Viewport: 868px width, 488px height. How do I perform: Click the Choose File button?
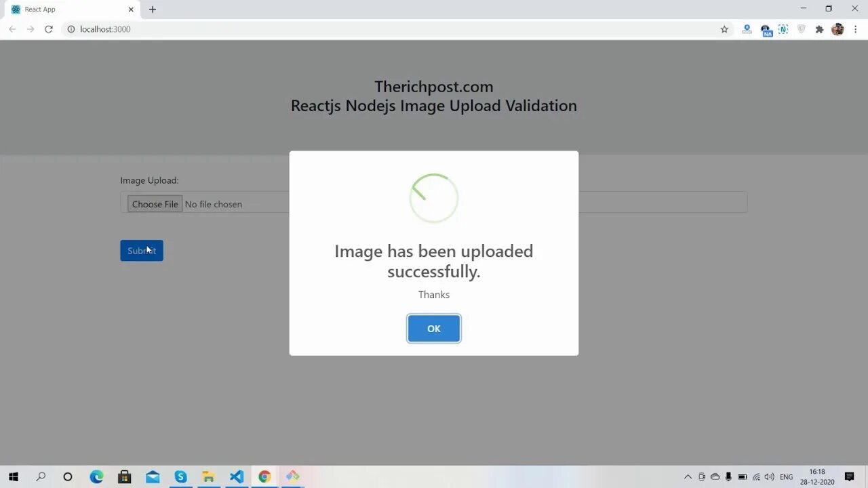(155, 204)
